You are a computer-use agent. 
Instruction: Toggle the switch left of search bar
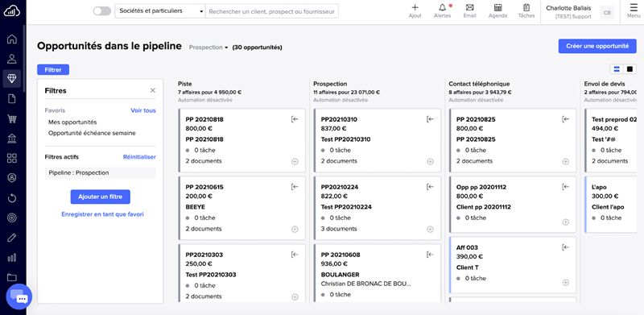102,11
